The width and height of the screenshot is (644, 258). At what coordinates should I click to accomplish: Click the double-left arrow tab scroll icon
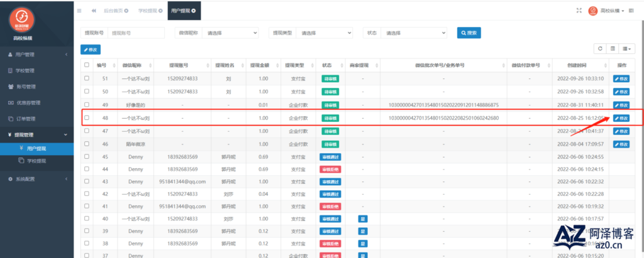pyautogui.click(x=94, y=11)
